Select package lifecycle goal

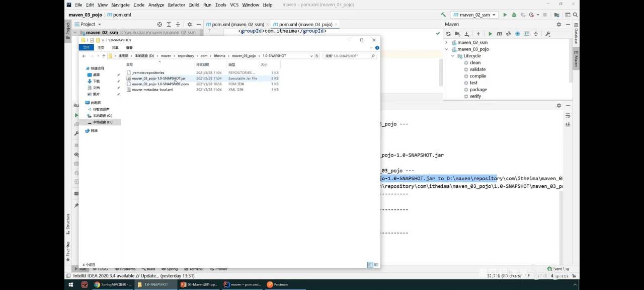478,89
